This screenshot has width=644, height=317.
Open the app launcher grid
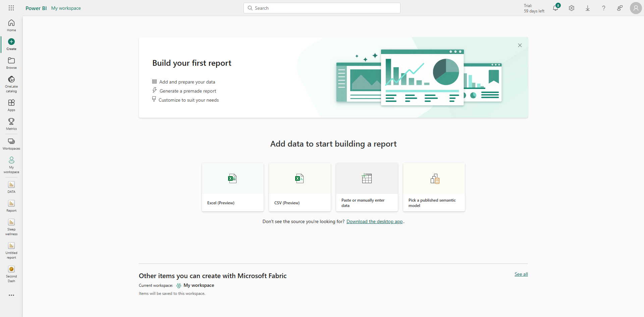pyautogui.click(x=11, y=8)
